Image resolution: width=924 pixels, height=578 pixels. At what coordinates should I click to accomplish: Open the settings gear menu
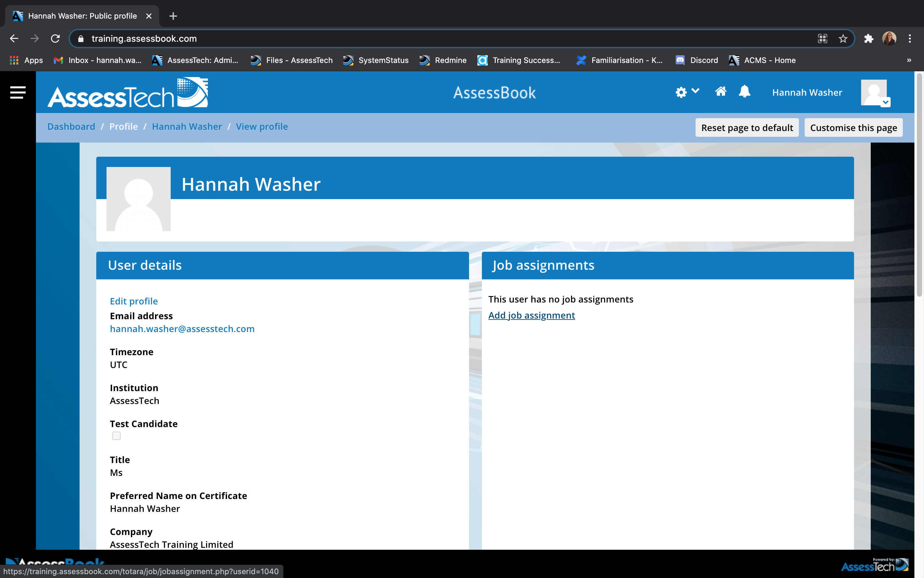687,92
